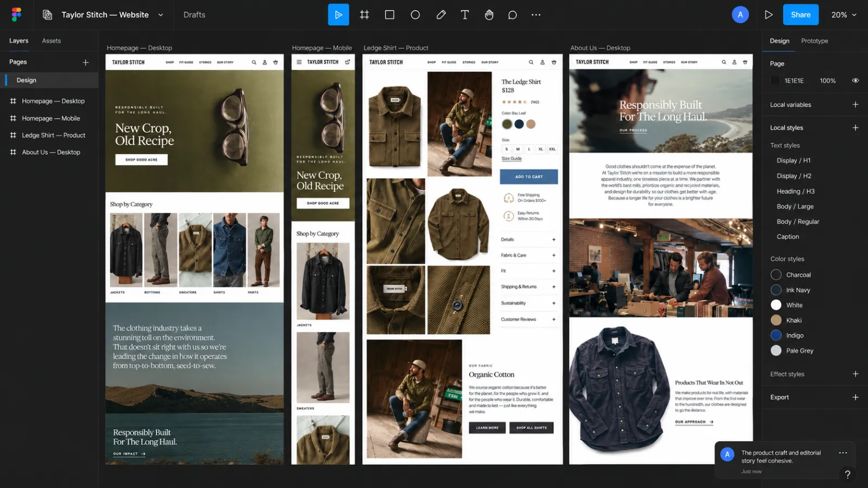The width and height of the screenshot is (868, 488).
Task: Select the Frame tool
Action: pos(365,15)
